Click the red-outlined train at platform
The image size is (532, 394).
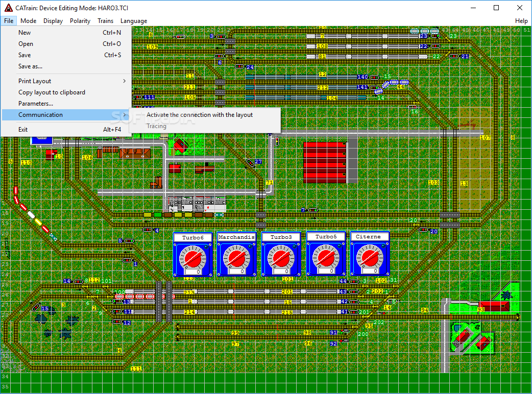[x=144, y=297]
